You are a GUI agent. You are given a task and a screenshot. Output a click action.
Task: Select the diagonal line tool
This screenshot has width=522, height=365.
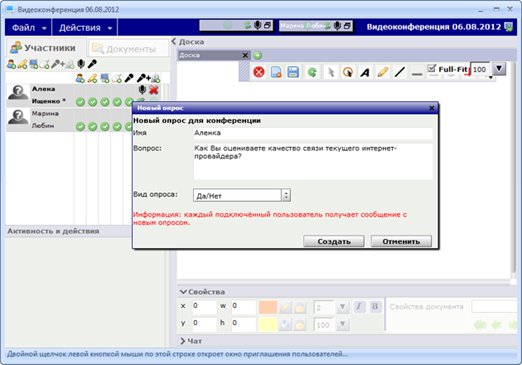(399, 72)
